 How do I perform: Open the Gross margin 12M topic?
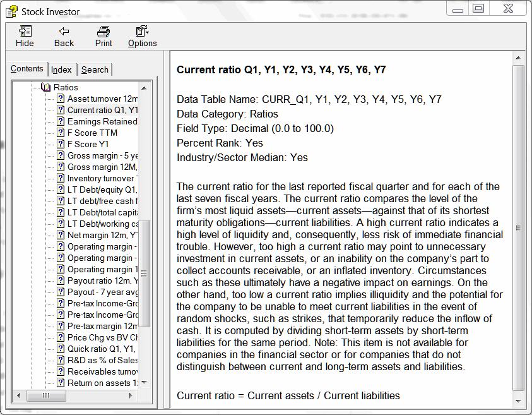tap(102, 167)
